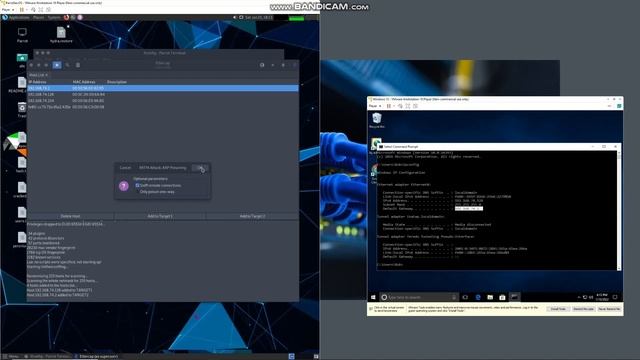Select the fe80 IPv6 host row
640x360 pixels.
point(163,107)
